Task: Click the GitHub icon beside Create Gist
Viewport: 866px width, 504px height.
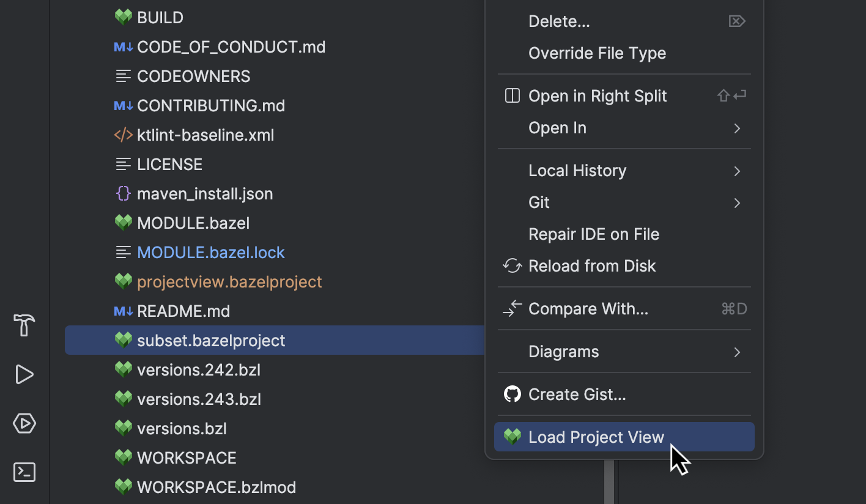Action: pos(513,394)
